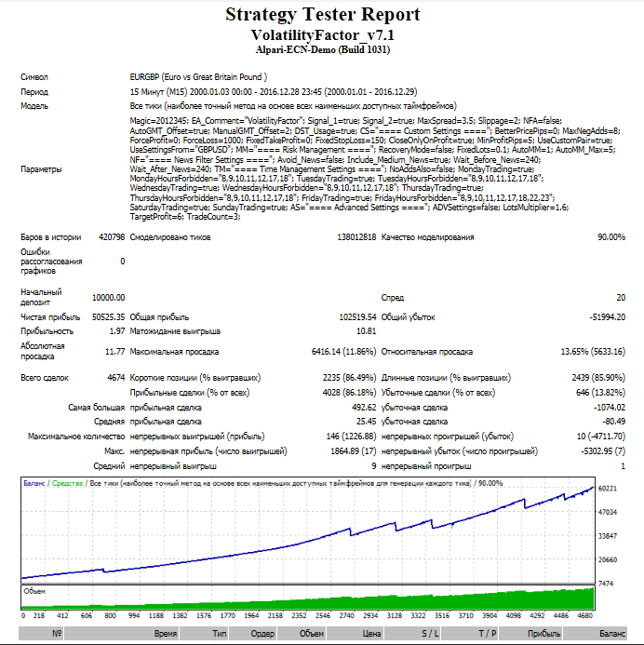The width and height of the screenshot is (644, 645).
Task: Click the Прибыль column header
Action: click(530, 634)
